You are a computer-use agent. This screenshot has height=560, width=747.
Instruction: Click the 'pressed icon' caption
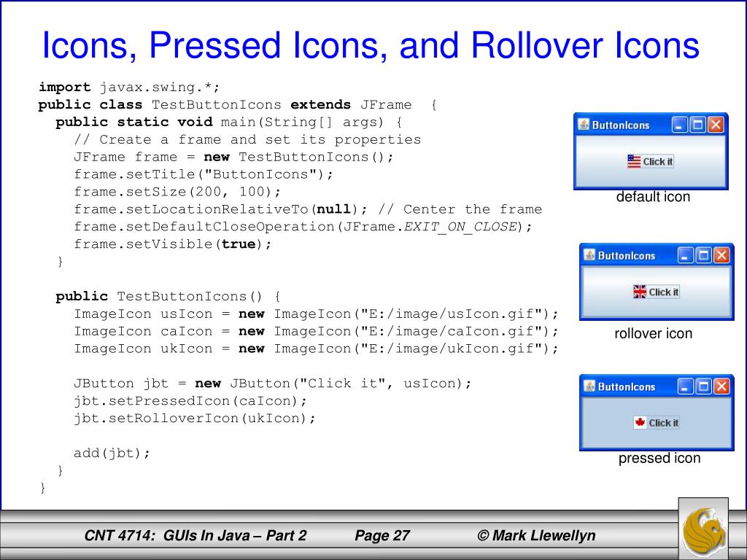pyautogui.click(x=659, y=458)
